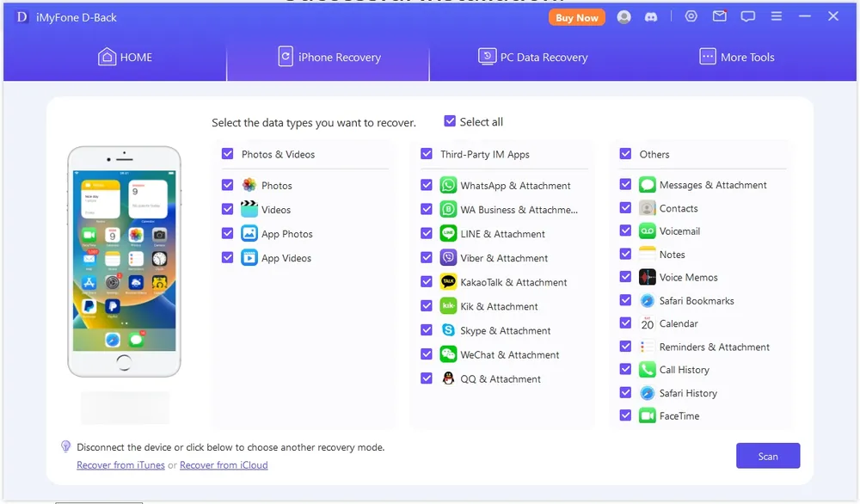The width and height of the screenshot is (860, 504).
Task: Click the Skype app icon
Action: point(448,329)
